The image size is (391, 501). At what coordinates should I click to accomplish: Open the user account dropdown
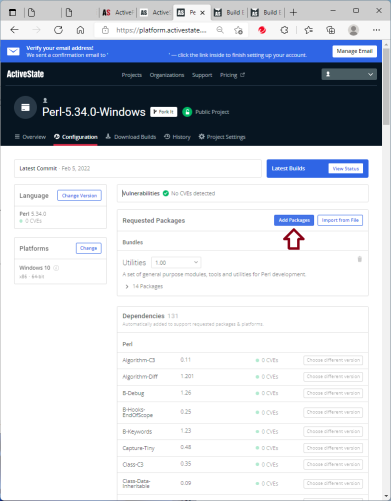point(349,74)
